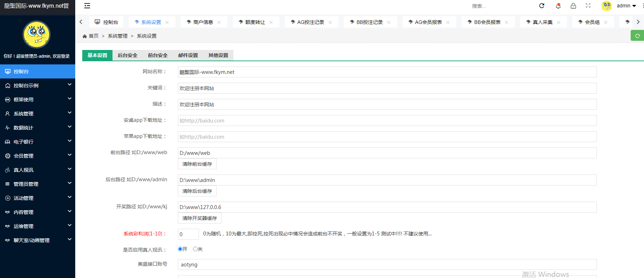Expand the 控制台示例 sidebar menu

pyautogui.click(x=38, y=86)
